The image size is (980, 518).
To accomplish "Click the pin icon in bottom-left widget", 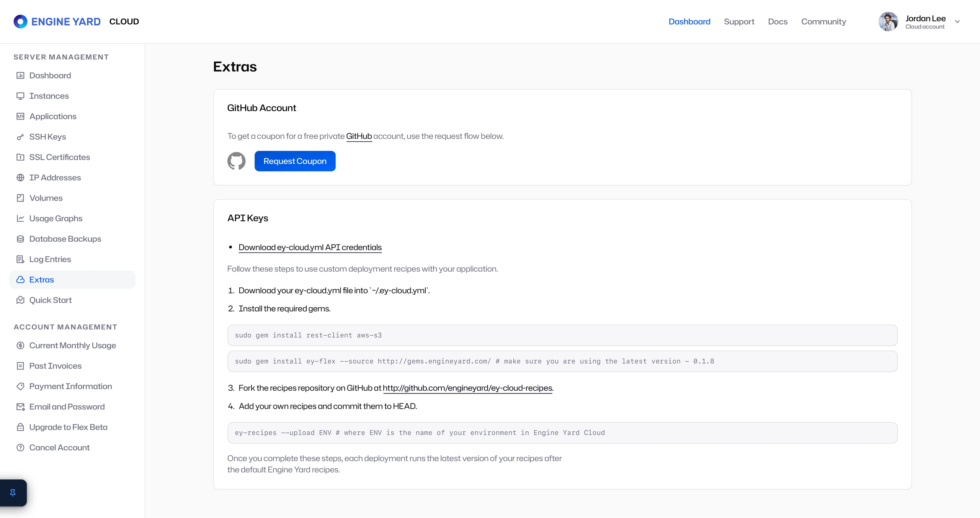I will click(x=13, y=493).
